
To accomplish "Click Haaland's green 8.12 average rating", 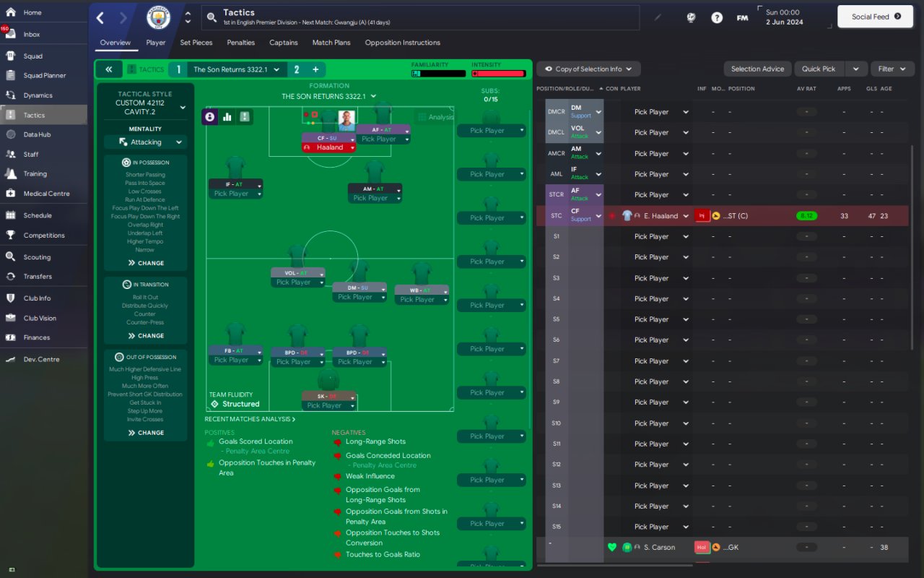I will [x=807, y=216].
